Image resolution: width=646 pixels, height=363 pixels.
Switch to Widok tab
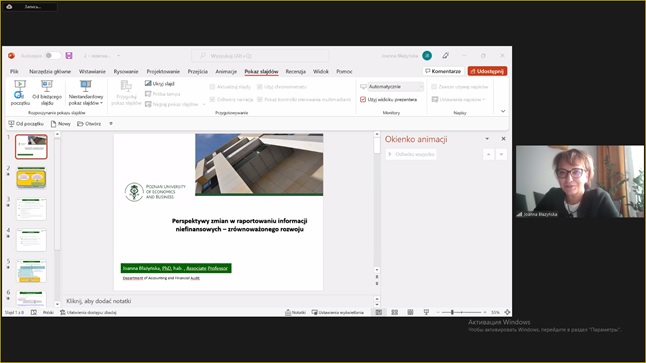(321, 71)
